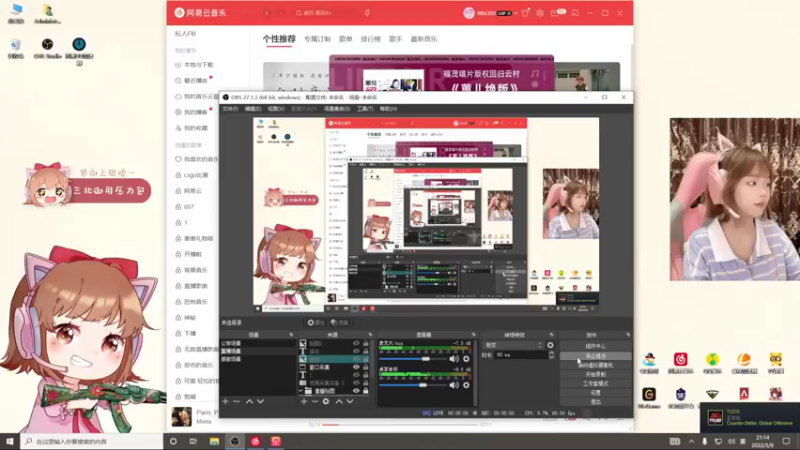Screen dimensions: 800x450
Task: Pop out the 控件 Controls dock panel
Action: click(628, 335)
